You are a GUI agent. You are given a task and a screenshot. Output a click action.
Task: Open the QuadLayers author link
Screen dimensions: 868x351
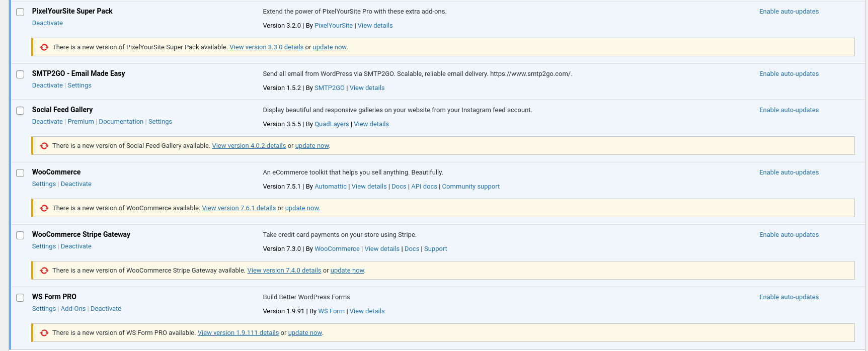click(x=332, y=124)
